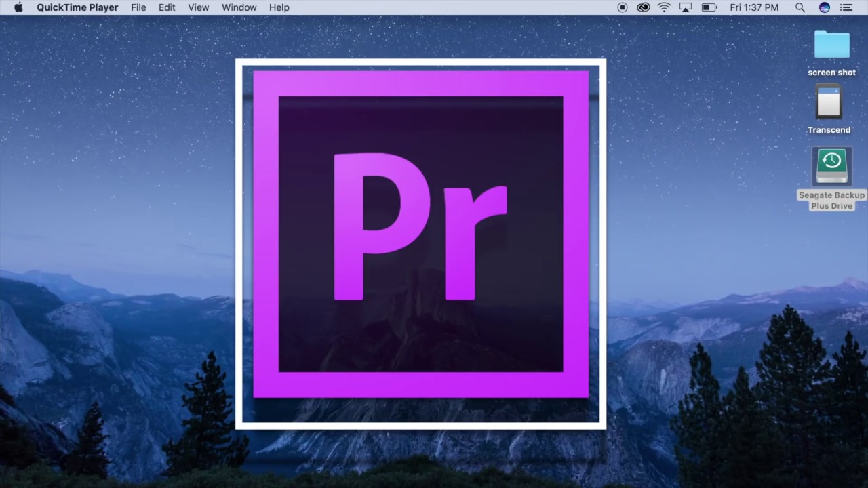
Task: Open the Notification Center list icon
Action: pyautogui.click(x=846, y=7)
